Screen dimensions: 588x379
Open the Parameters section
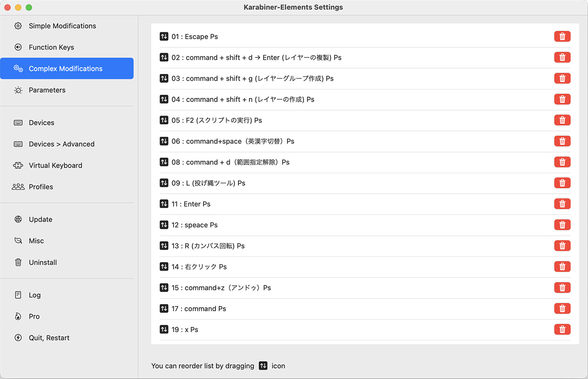pyautogui.click(x=67, y=90)
